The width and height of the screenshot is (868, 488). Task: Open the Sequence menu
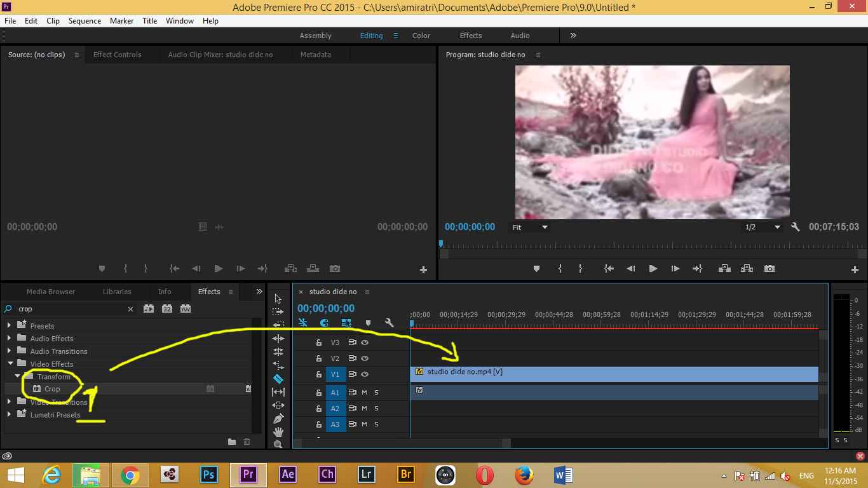point(85,20)
